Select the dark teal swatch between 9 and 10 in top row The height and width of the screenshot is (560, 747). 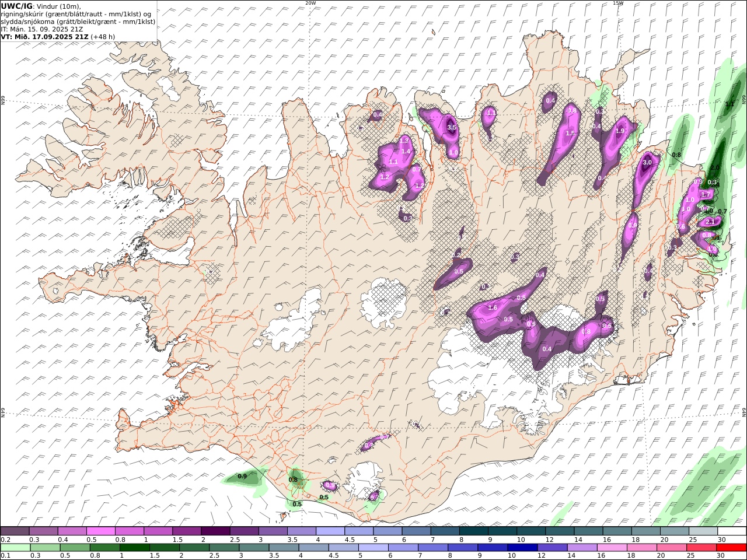[502, 531]
